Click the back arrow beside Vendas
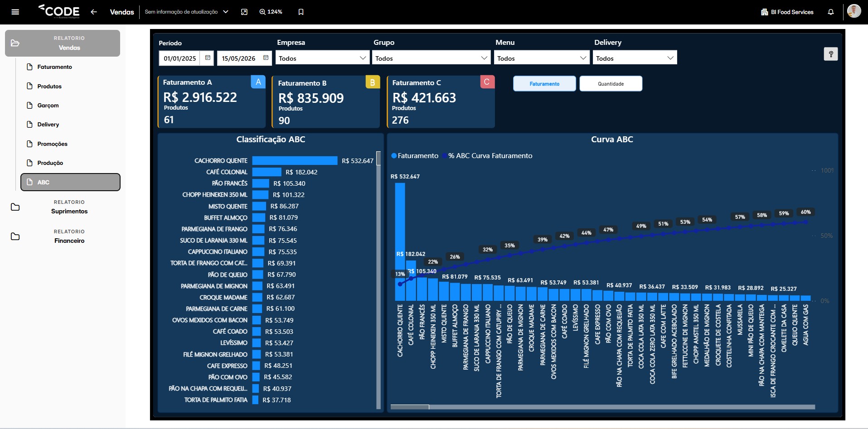Viewport: 868px width, 429px height. (x=94, y=12)
